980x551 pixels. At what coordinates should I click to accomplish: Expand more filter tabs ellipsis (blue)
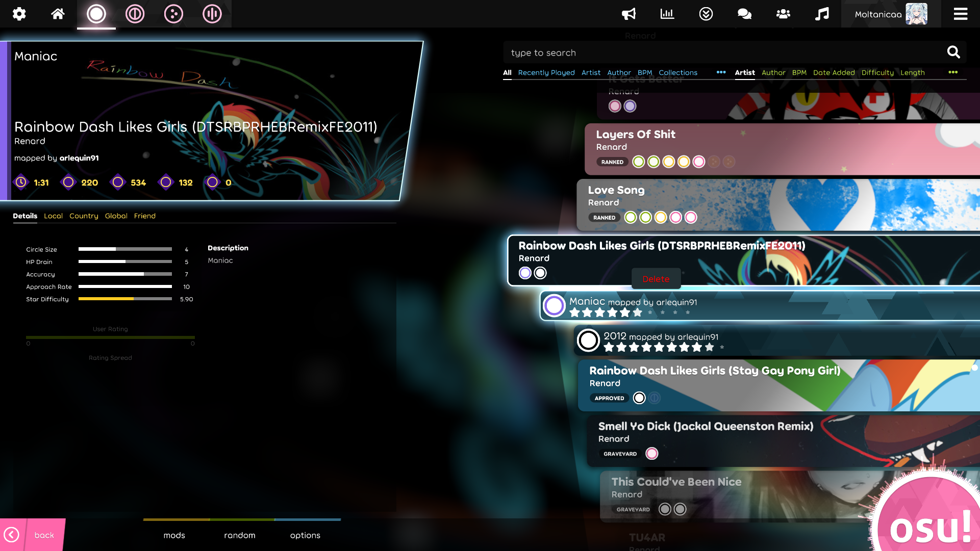(721, 72)
